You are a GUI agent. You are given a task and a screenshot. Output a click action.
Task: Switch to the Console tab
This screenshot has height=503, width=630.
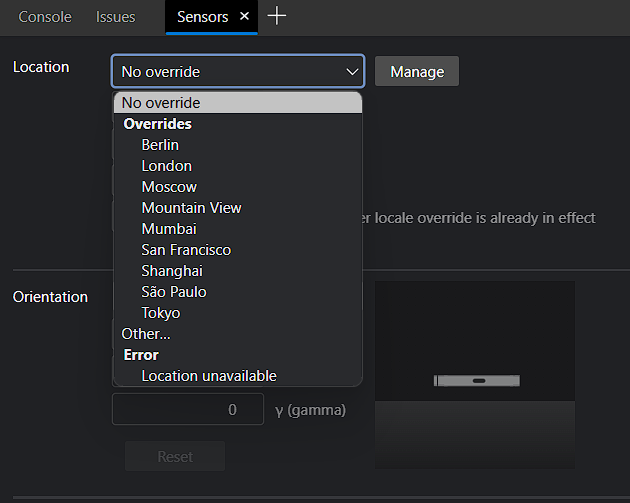45,17
